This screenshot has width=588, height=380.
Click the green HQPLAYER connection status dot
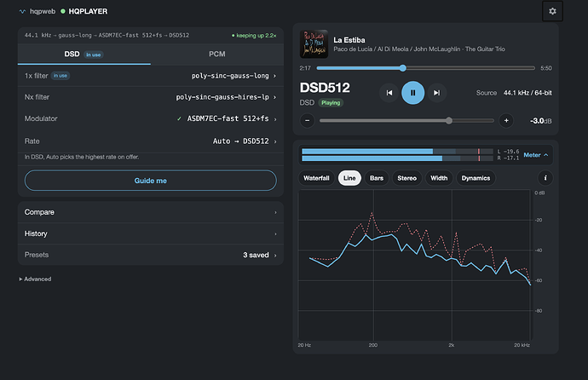[63, 11]
